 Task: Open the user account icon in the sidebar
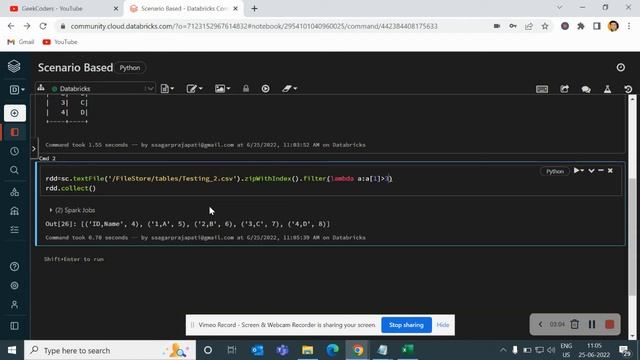tap(14, 304)
